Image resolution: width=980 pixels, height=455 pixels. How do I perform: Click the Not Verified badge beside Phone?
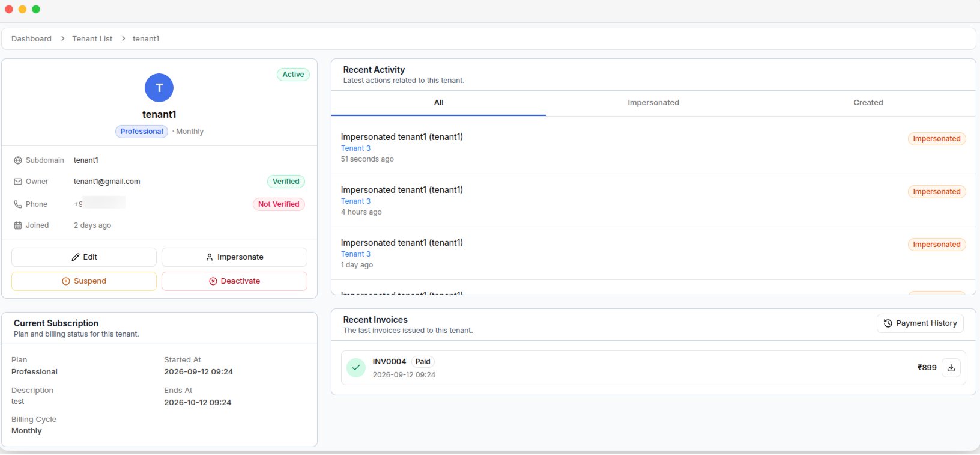(x=279, y=204)
